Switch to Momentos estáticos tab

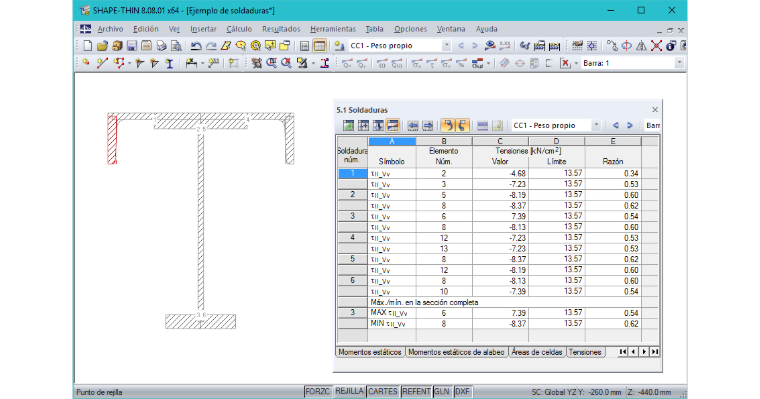370,352
